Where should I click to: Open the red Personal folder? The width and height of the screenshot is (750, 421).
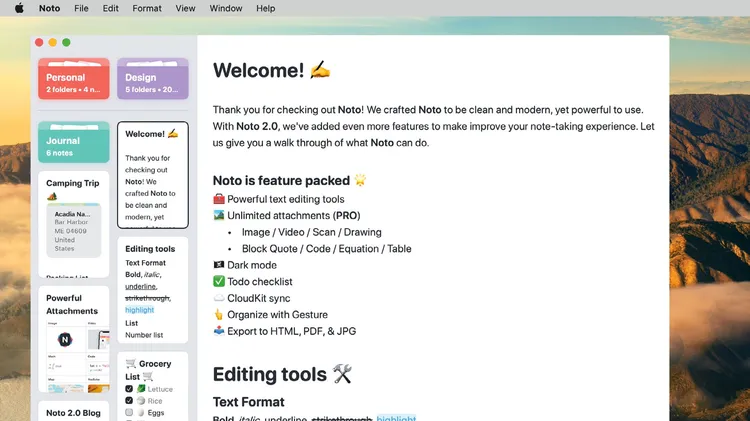point(74,79)
